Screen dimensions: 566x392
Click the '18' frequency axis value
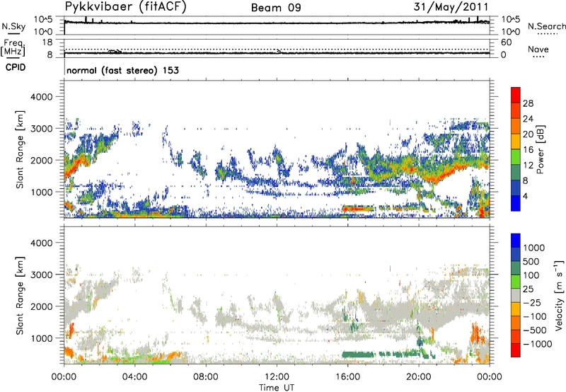coord(47,42)
